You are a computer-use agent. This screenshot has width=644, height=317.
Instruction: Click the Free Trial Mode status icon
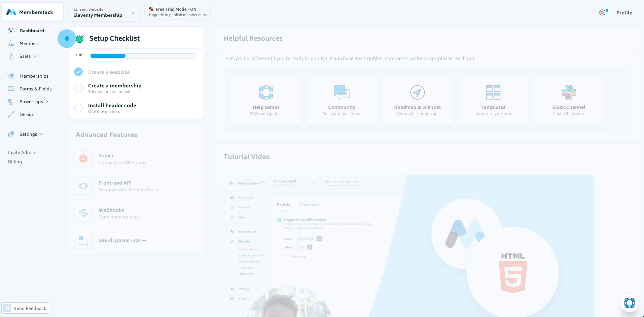pyautogui.click(x=151, y=9)
